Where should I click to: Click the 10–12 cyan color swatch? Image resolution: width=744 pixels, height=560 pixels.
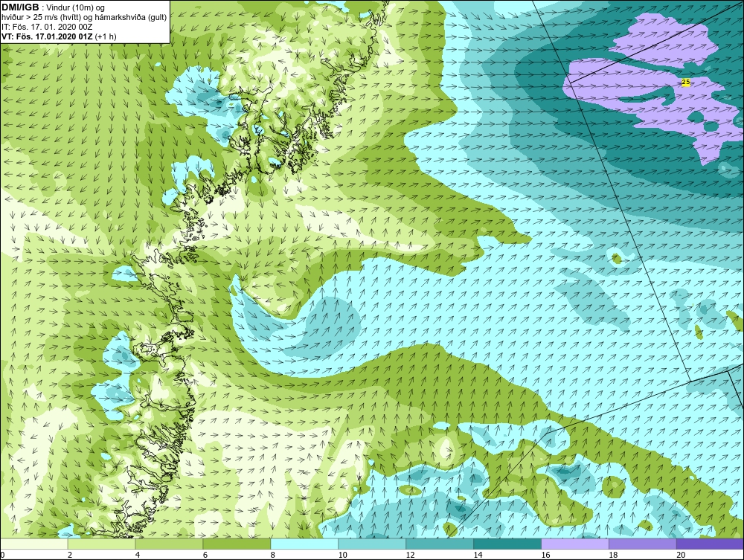(x=372, y=544)
